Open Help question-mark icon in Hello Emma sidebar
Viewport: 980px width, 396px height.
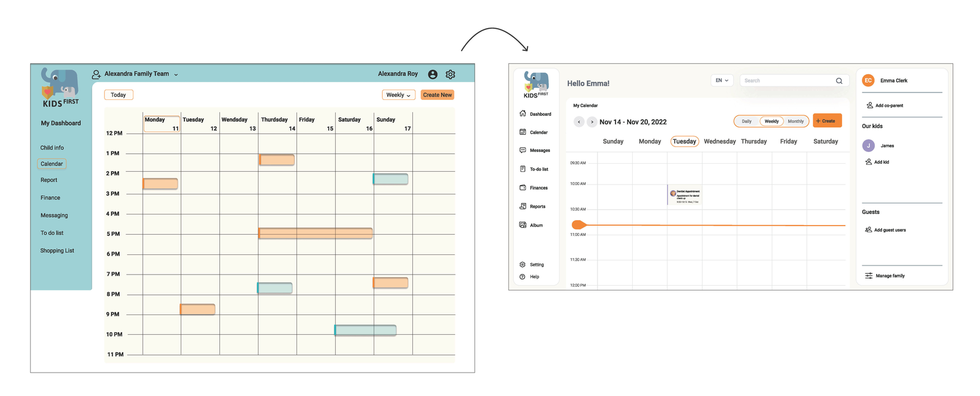click(522, 276)
